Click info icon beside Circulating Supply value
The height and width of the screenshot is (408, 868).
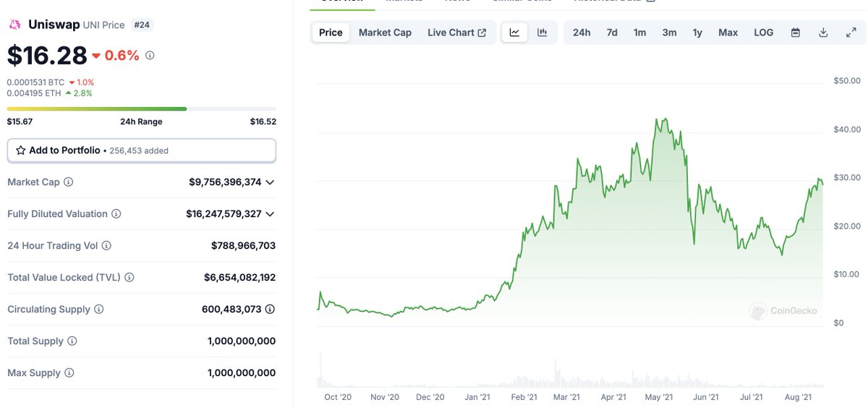click(x=270, y=310)
